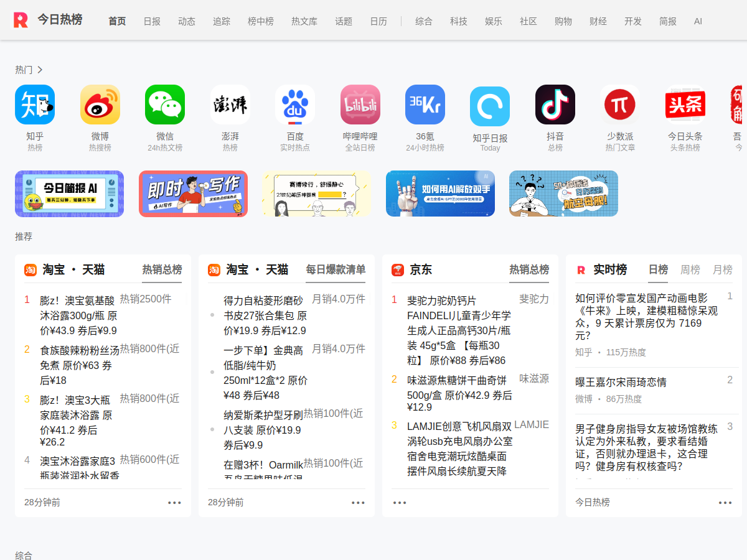This screenshot has width=747, height=560.
Task: Switch 实时榜 to the 月榜 tab
Action: (723, 269)
